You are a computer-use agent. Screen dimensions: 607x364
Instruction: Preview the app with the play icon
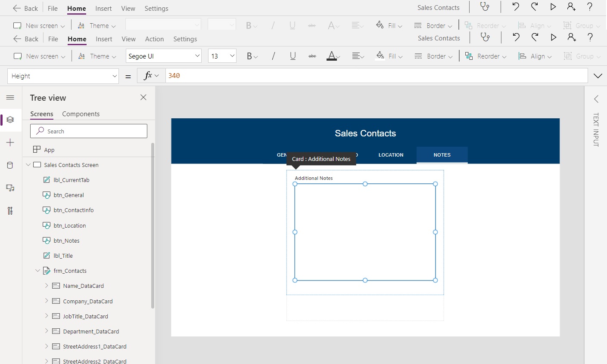(x=553, y=37)
